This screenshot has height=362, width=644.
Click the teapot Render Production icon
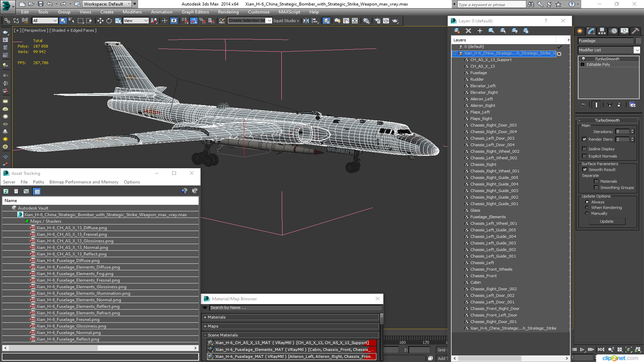(x=395, y=21)
